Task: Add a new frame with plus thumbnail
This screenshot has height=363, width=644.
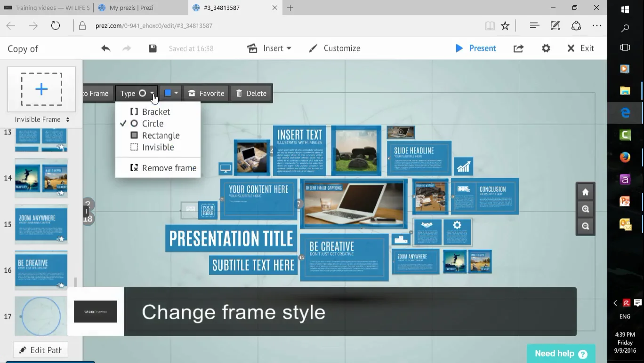Action: click(41, 89)
